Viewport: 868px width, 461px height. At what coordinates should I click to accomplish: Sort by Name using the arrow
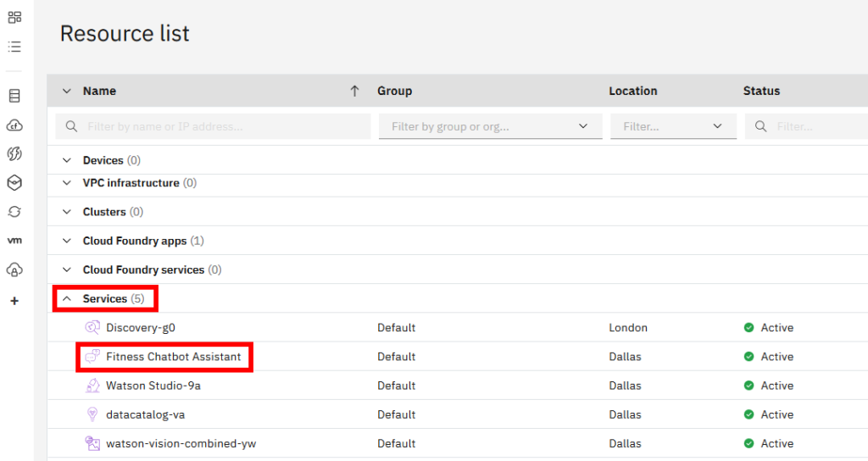pos(355,91)
